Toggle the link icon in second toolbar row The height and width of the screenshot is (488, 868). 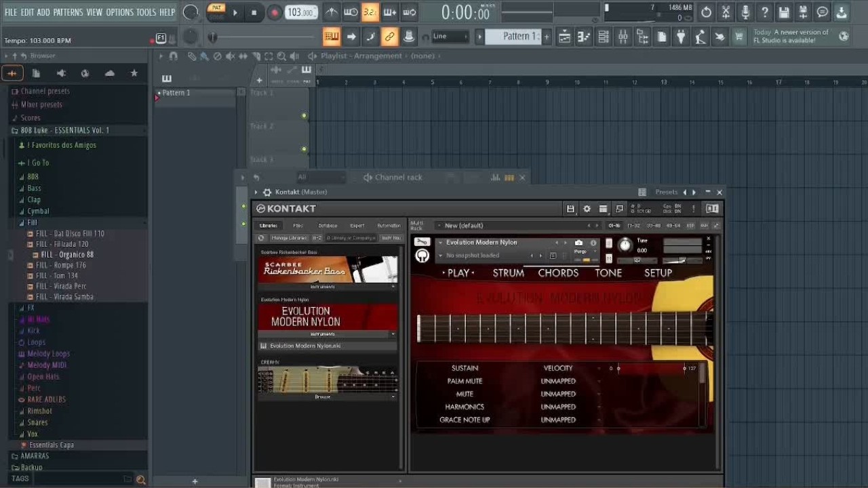point(389,37)
